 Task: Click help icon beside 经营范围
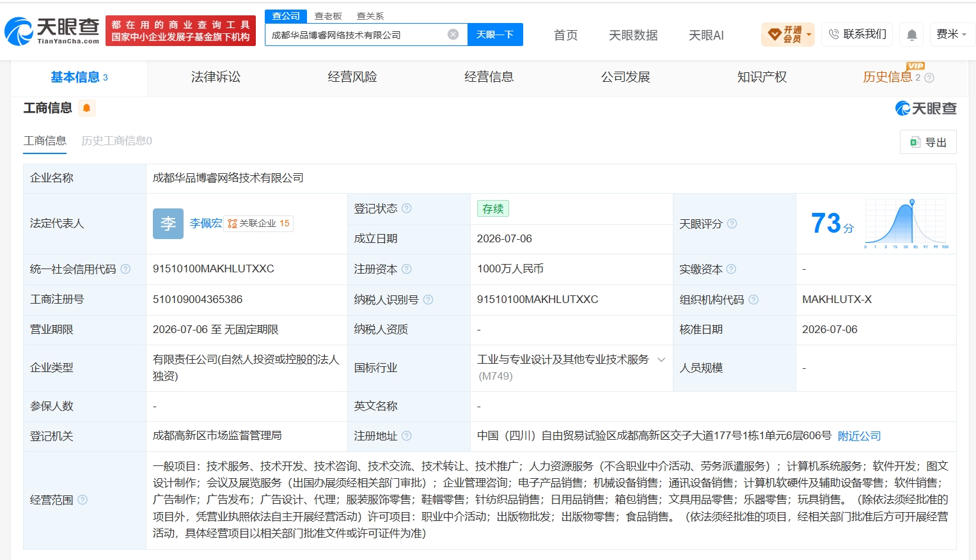click(x=83, y=500)
